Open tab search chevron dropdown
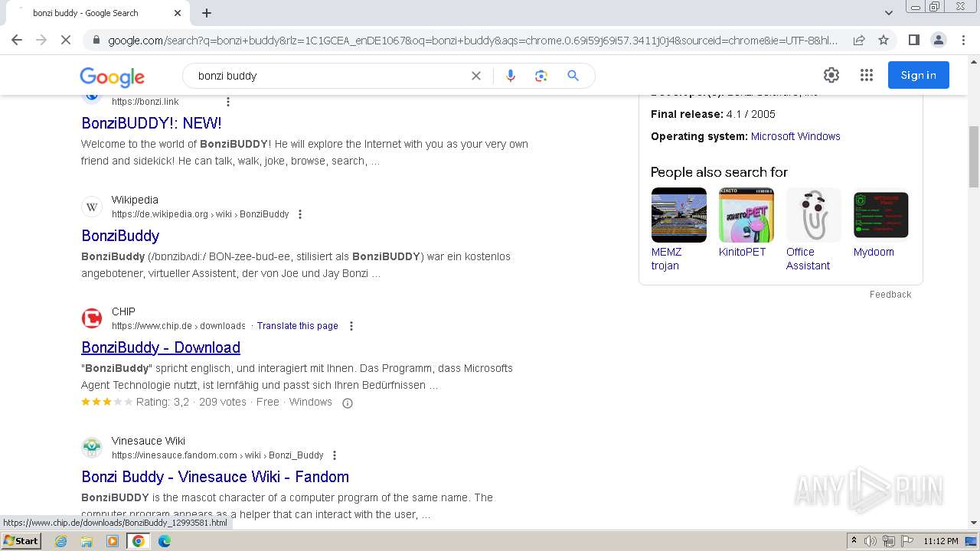The image size is (980, 551). pyautogui.click(x=888, y=13)
